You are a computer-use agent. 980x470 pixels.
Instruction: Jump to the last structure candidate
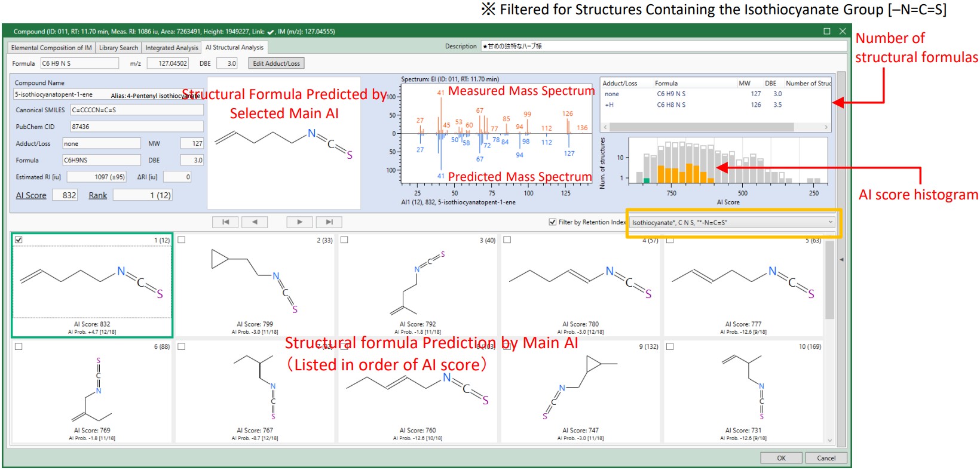pos(329,222)
